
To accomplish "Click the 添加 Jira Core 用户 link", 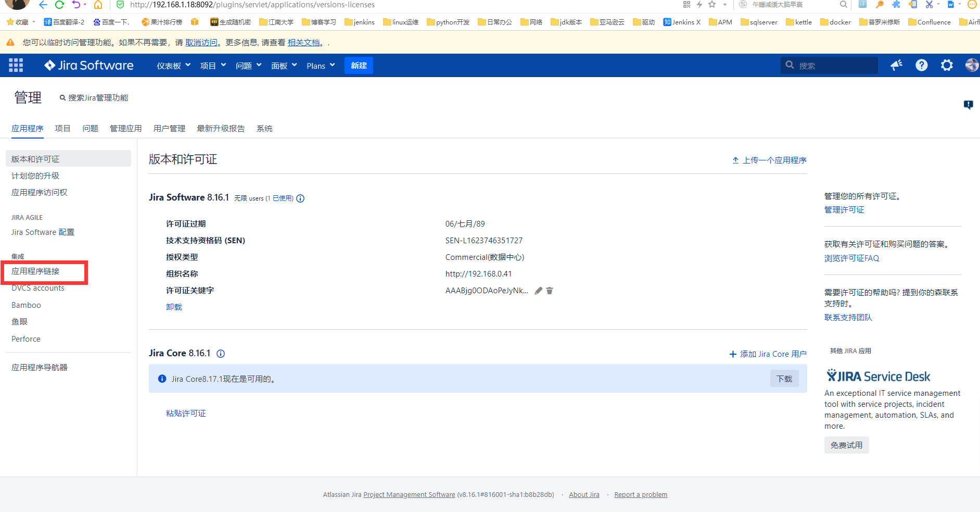I will [768, 354].
